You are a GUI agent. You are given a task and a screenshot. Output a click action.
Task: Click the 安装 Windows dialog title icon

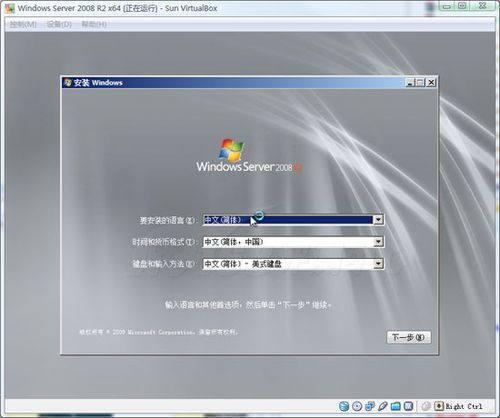click(68, 82)
